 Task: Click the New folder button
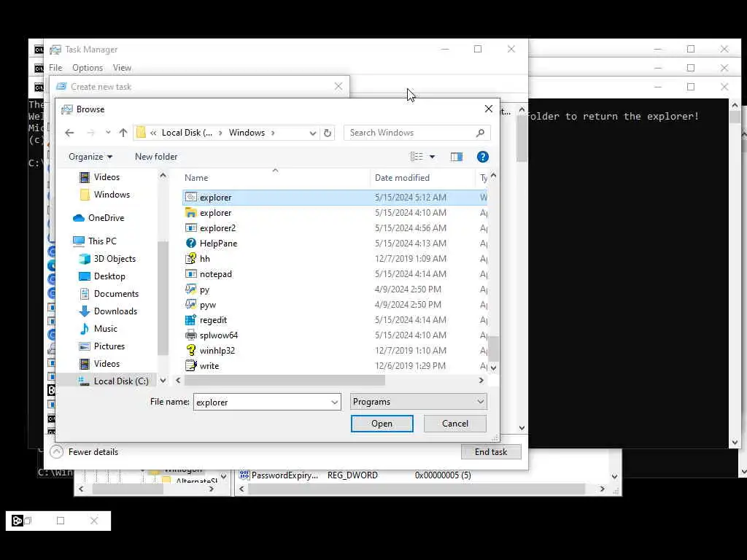[156, 157]
